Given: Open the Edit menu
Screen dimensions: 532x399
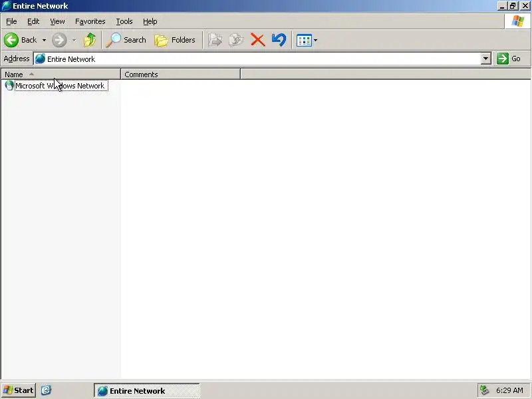Looking at the screenshot, I should [x=33, y=21].
